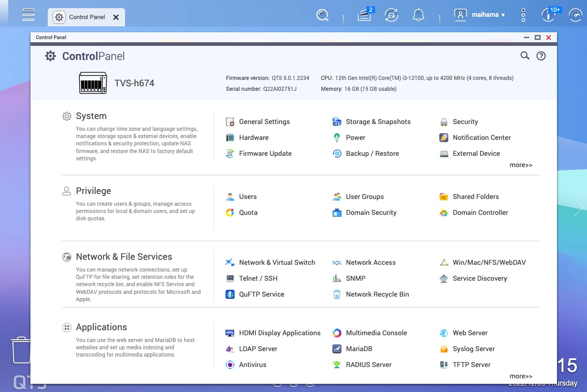Open Security padlock icon
Viewport: 587px width, 392px height.
tap(444, 122)
